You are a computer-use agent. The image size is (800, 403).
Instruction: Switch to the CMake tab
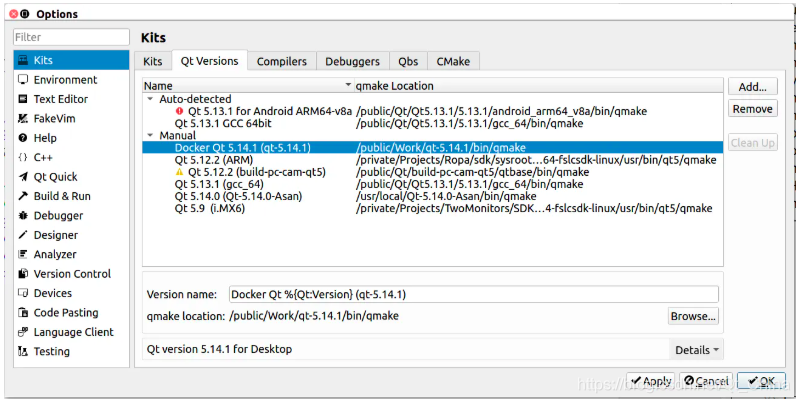click(453, 61)
